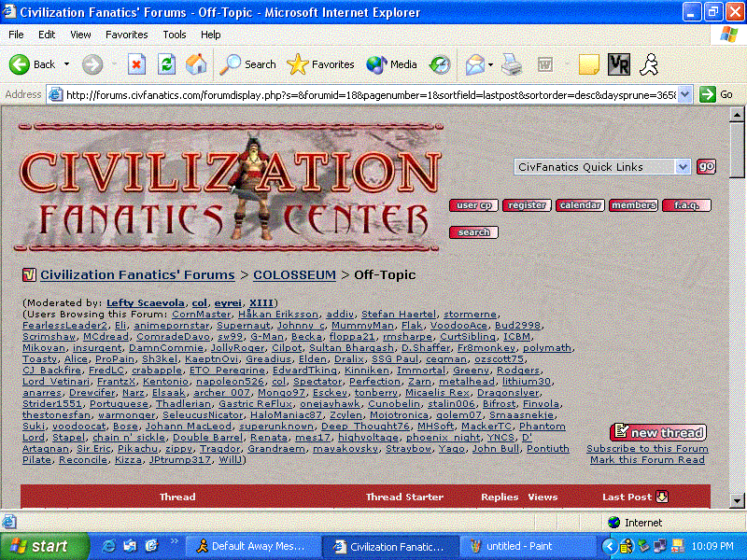Click the third quick launch icon

click(151, 546)
